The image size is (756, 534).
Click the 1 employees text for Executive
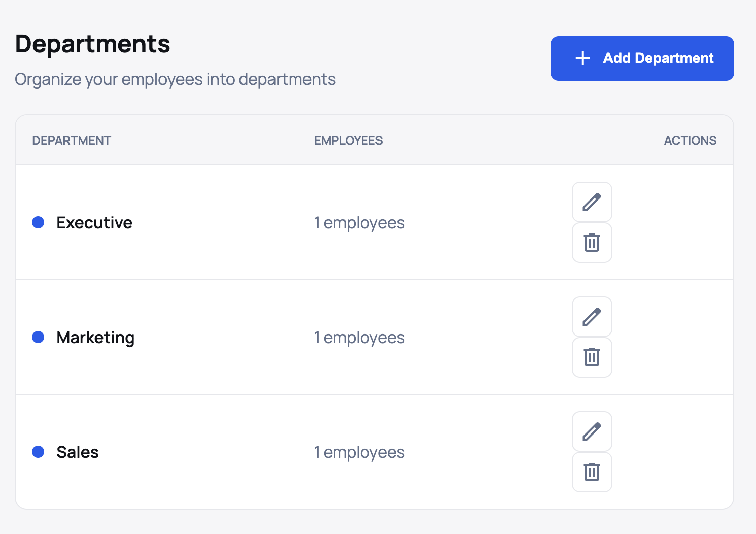click(359, 222)
